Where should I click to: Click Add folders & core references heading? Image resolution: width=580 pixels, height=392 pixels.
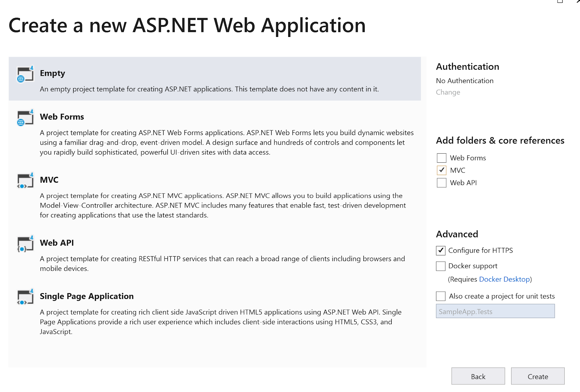click(x=500, y=141)
